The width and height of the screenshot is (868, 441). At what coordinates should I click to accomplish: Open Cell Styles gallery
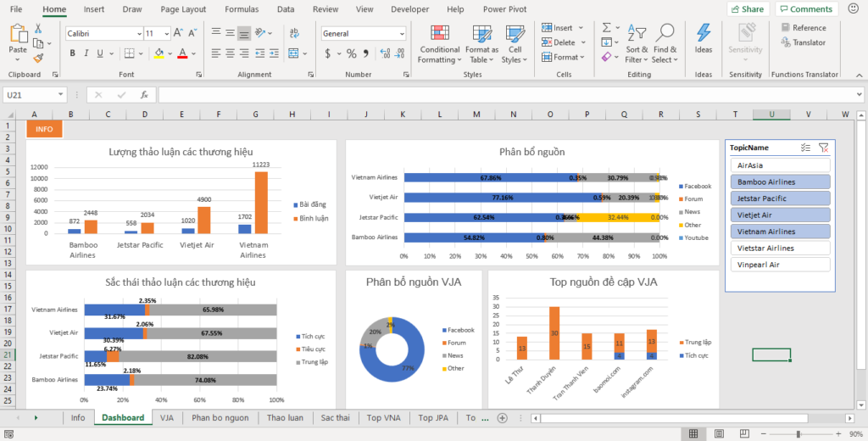coord(515,44)
